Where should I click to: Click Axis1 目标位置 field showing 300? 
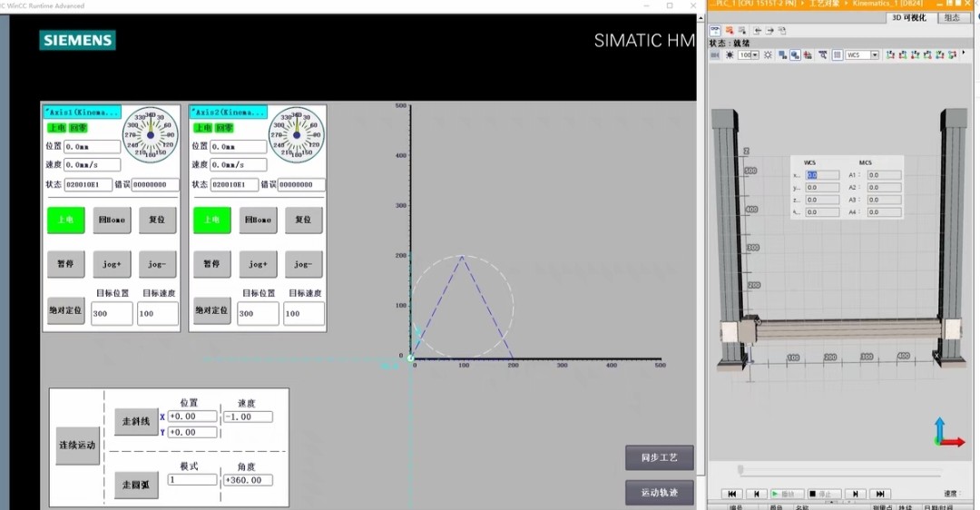[112, 313]
